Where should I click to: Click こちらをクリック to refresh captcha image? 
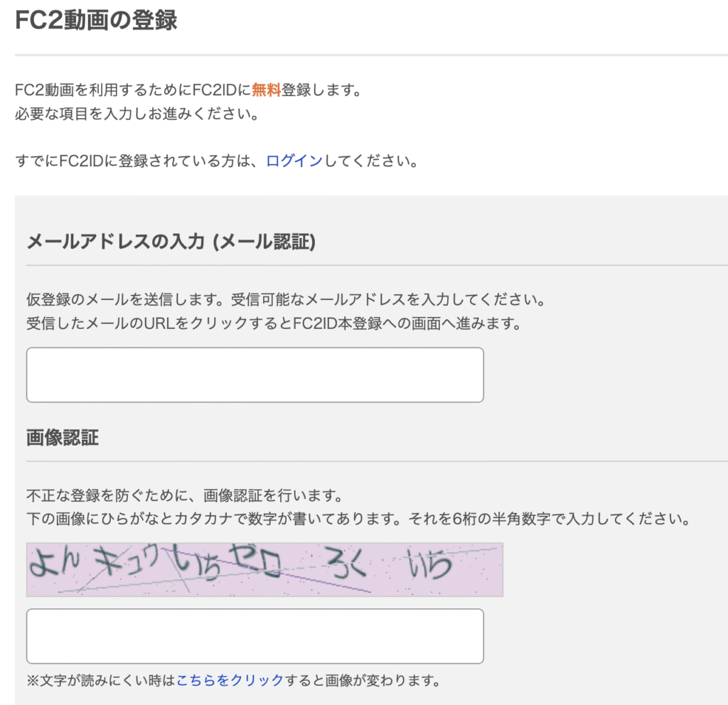point(230,680)
